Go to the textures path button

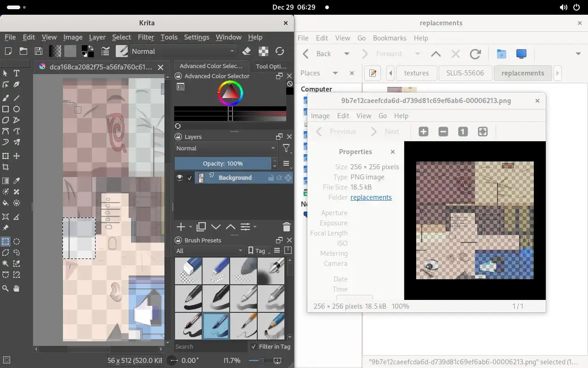(416, 73)
